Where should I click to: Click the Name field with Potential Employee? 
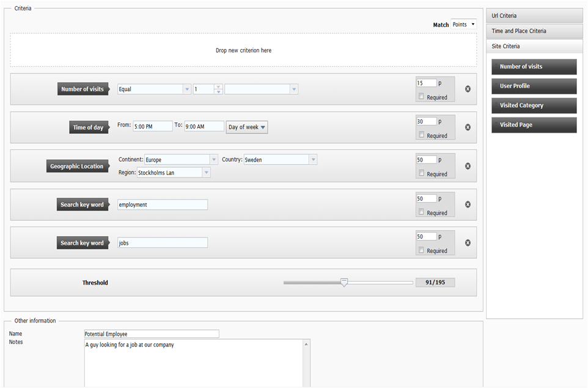coord(152,334)
